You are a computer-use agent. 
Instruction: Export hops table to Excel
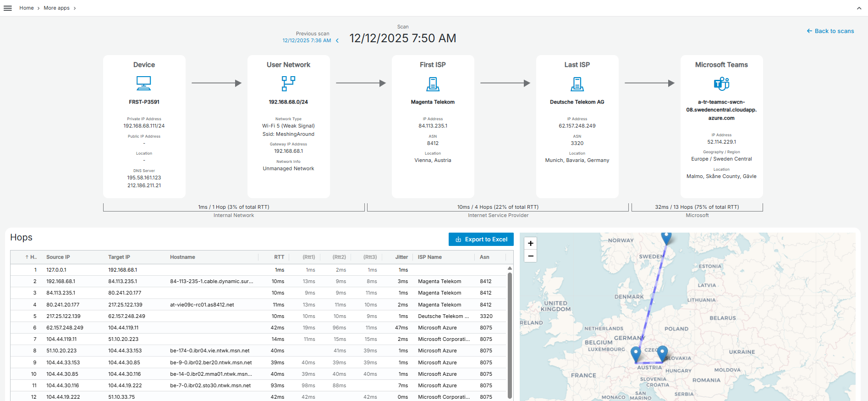481,239
